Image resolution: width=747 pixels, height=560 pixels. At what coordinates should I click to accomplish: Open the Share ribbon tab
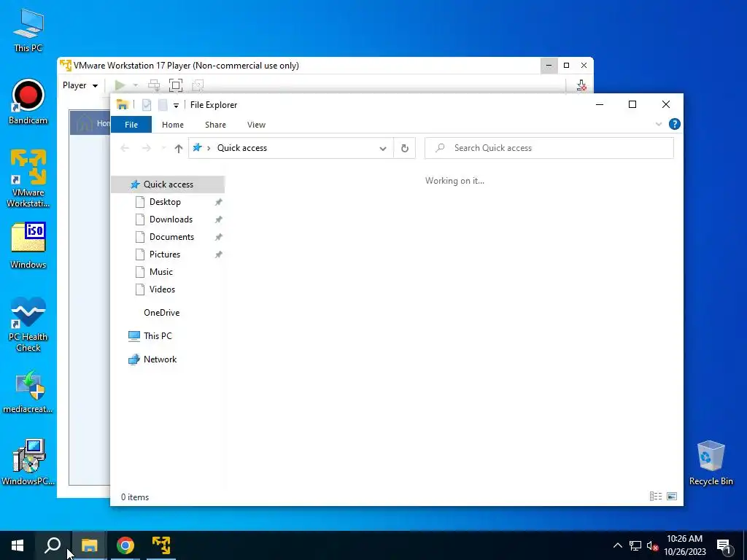(x=215, y=124)
